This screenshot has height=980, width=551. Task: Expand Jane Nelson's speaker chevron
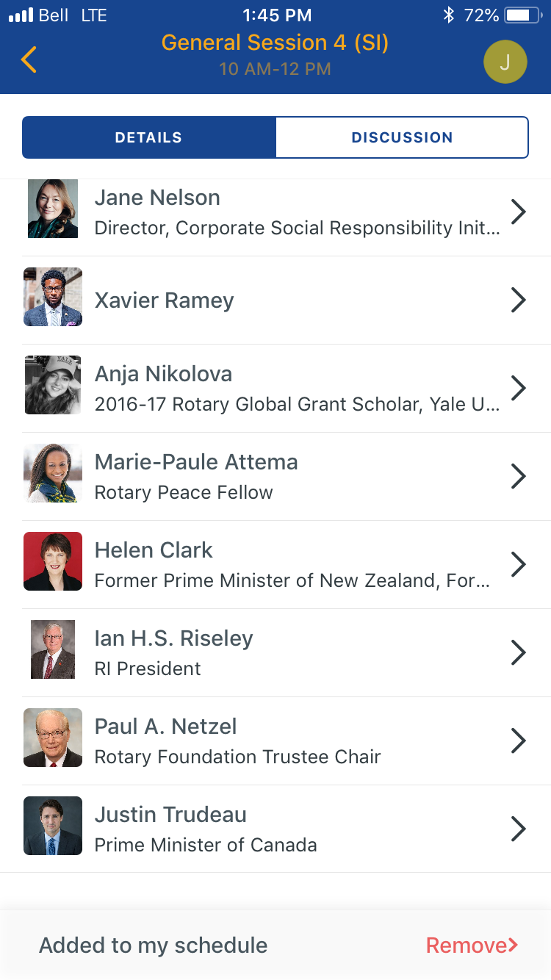pyautogui.click(x=519, y=212)
